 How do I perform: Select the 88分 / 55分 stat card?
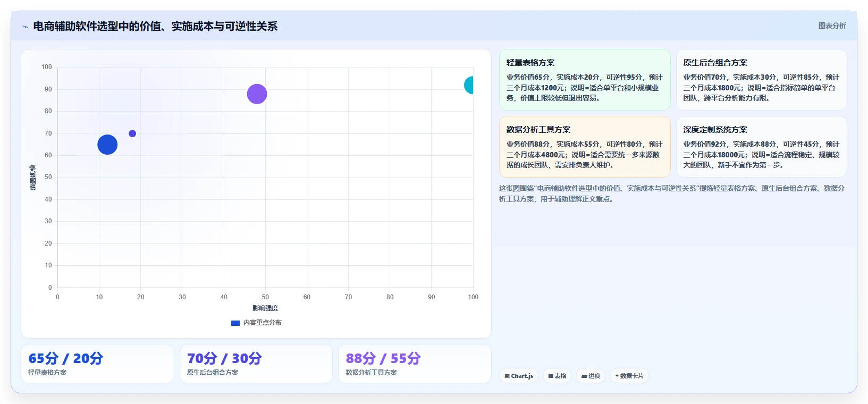pyautogui.click(x=415, y=364)
